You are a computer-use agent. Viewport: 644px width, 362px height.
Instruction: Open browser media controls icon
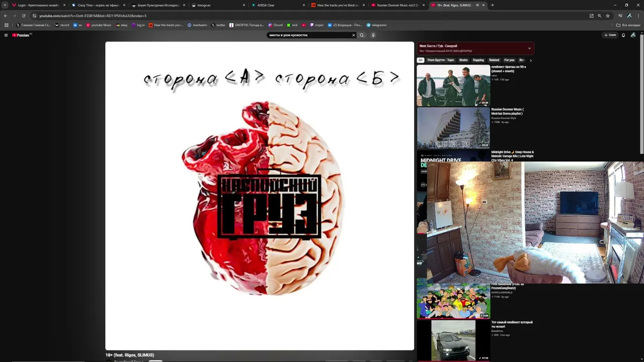[620, 16]
